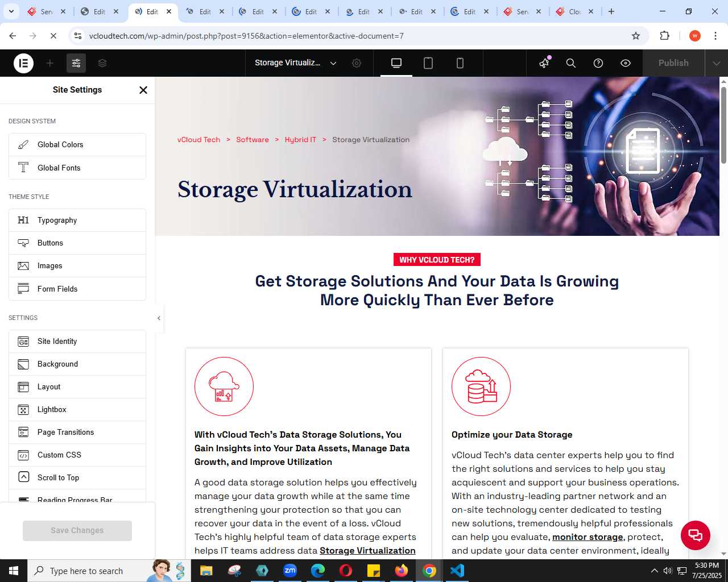View site information icon
This screenshot has height=582, width=728.
click(78, 36)
